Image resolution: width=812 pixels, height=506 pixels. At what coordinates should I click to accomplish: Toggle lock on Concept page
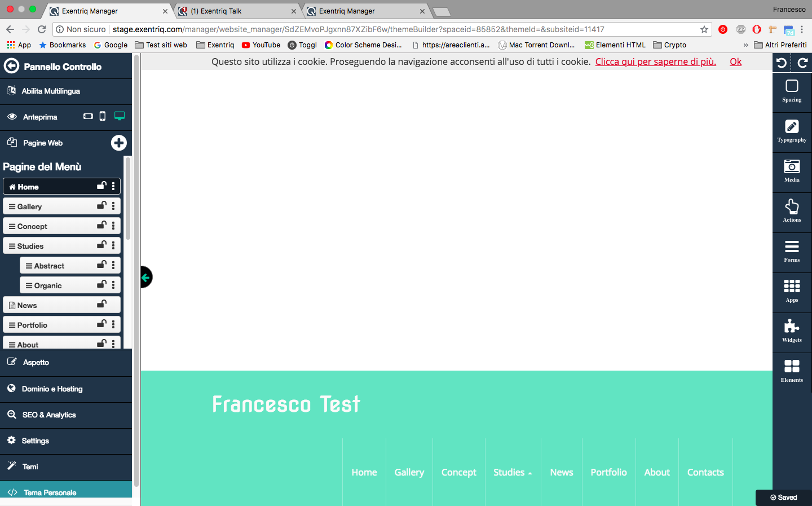(x=101, y=226)
